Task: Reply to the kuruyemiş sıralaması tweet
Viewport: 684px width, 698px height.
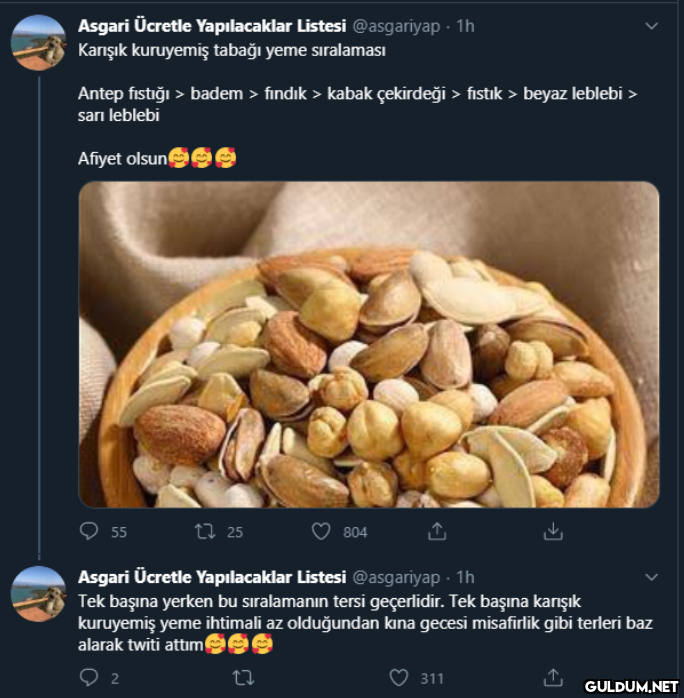Action: pyautogui.click(x=89, y=531)
